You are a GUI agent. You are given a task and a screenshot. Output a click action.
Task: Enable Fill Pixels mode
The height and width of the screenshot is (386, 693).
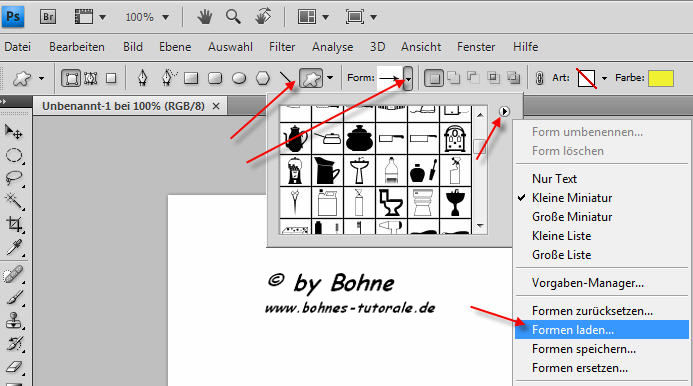coord(111,79)
